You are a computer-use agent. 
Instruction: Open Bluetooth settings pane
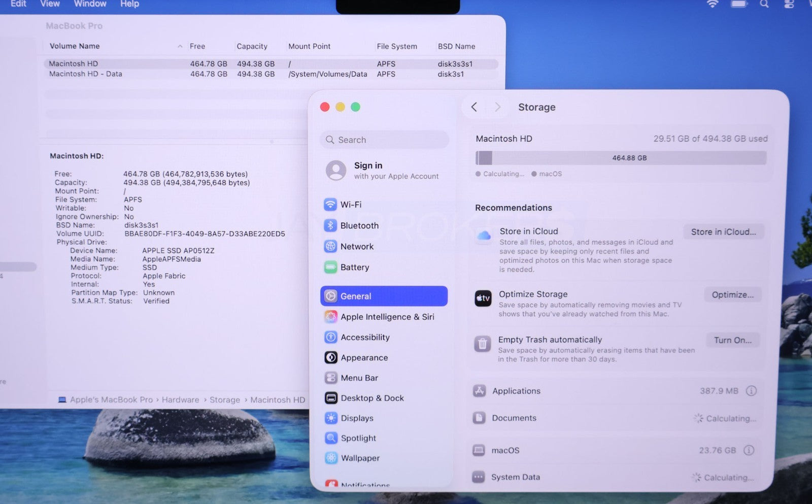359,225
